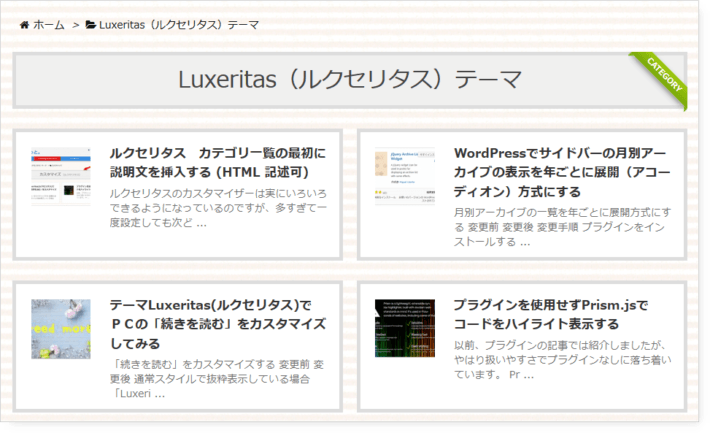Viewport: 710px width, 433px height.
Task: Go to ホーム via the breadcrumb link
Action: click(x=49, y=24)
